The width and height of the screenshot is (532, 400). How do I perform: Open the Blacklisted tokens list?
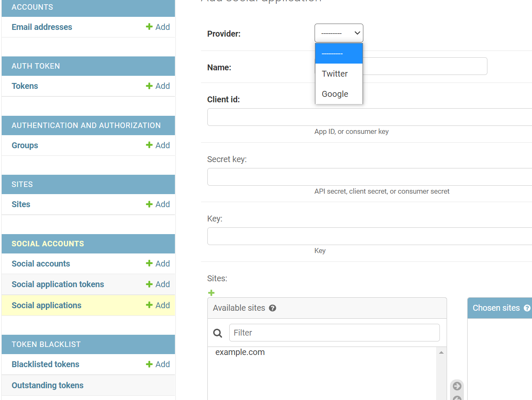(45, 364)
